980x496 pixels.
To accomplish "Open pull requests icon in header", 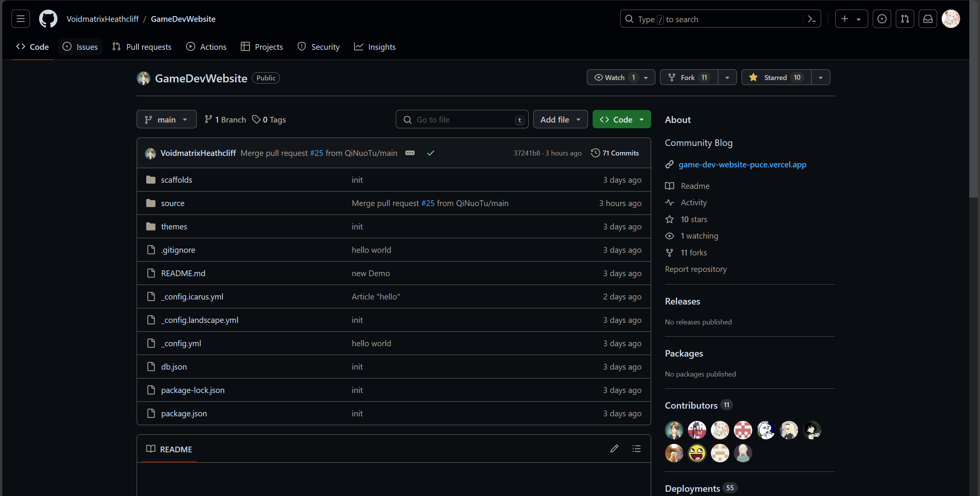I will coord(905,19).
